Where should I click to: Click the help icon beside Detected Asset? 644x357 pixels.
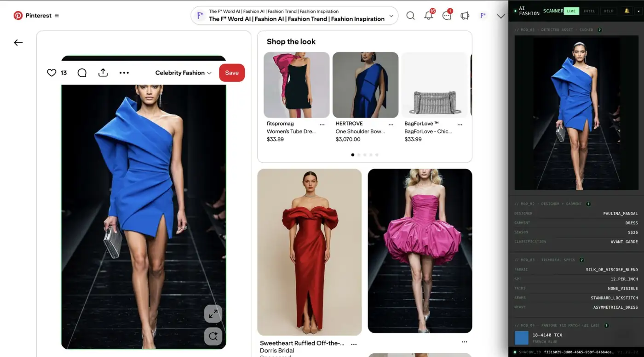(600, 30)
